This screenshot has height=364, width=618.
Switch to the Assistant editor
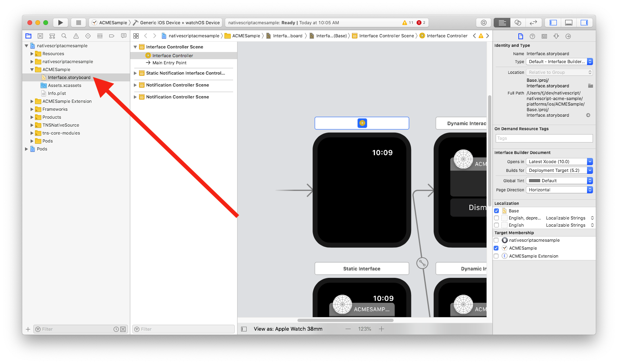click(518, 23)
